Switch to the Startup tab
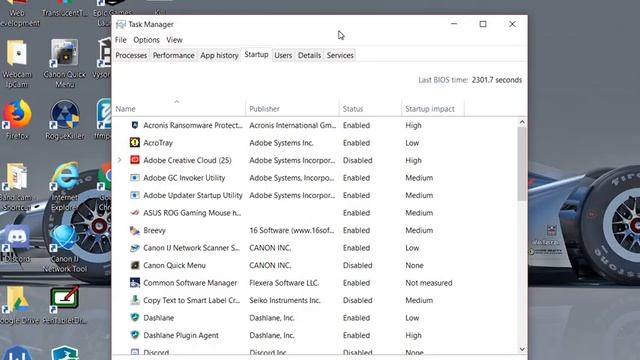This screenshot has width=640, height=360. pos(256,54)
